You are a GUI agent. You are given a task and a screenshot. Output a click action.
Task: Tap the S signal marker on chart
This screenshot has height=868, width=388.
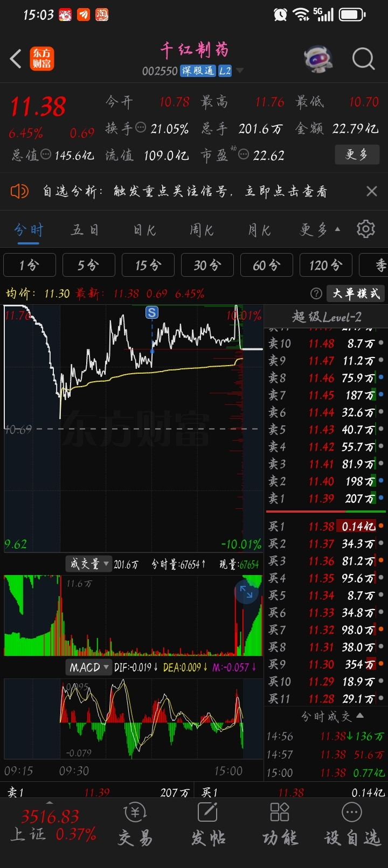click(152, 312)
